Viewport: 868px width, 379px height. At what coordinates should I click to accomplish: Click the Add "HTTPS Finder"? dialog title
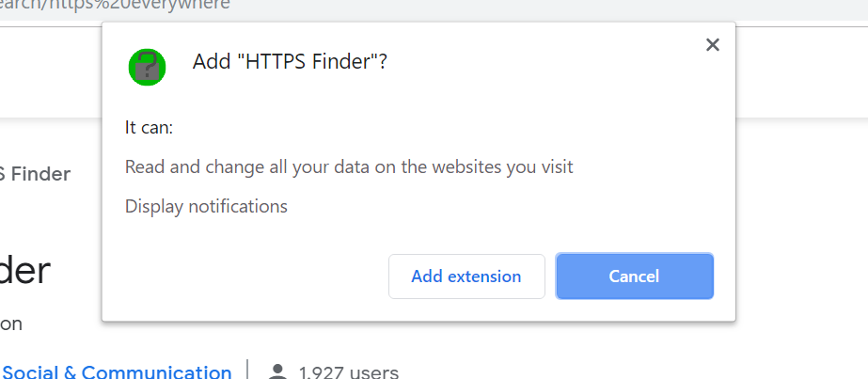290,61
